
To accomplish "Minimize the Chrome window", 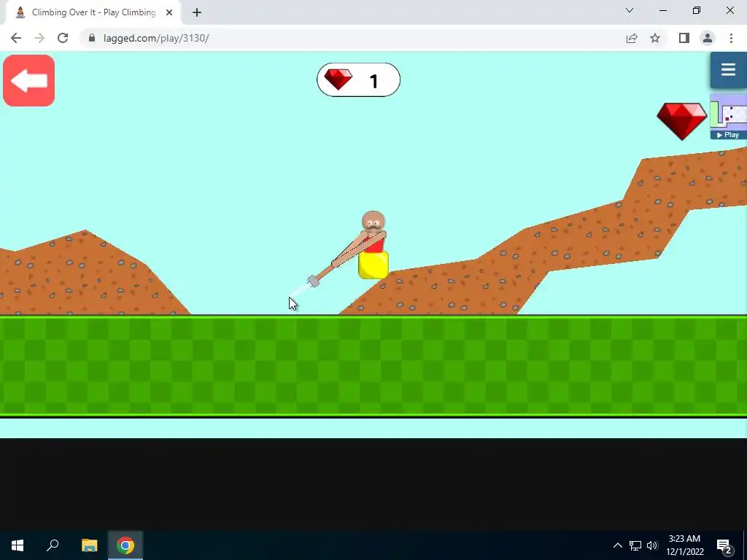I will [663, 10].
